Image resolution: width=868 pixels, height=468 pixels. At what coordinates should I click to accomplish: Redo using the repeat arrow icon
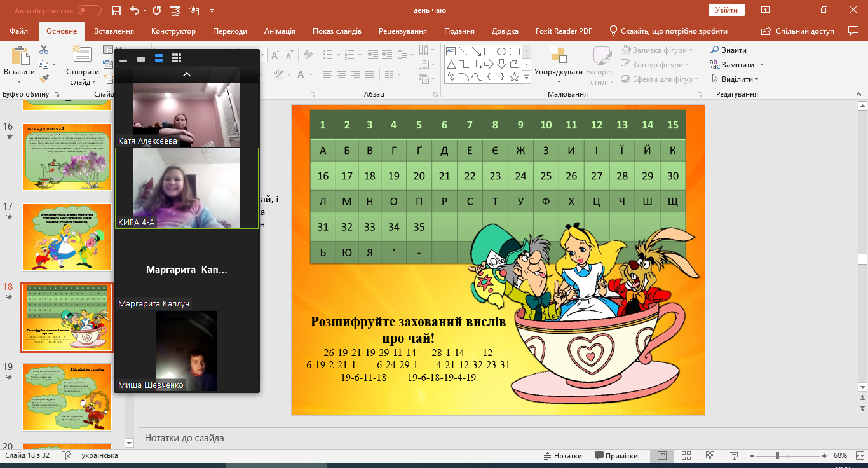click(x=157, y=10)
